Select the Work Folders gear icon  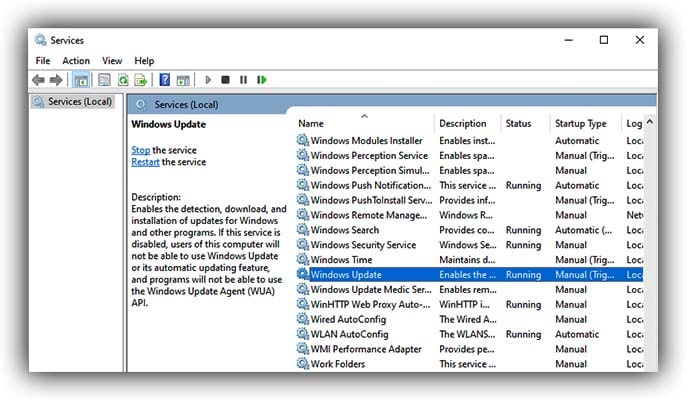coord(302,364)
